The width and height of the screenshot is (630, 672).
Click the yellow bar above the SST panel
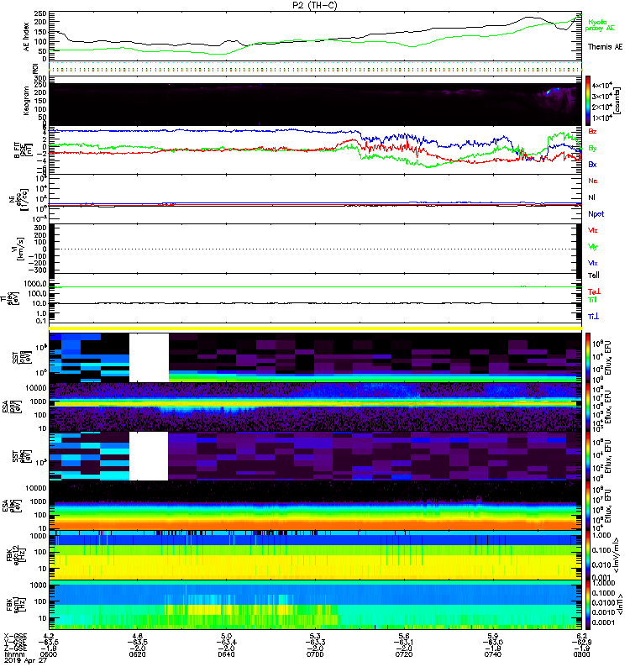tap(315, 328)
